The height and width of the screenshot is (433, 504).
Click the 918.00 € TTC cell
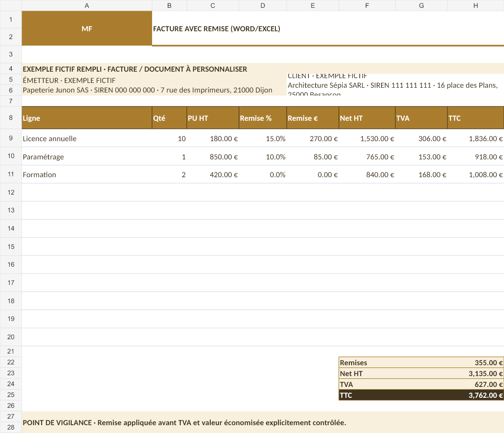[476, 156]
